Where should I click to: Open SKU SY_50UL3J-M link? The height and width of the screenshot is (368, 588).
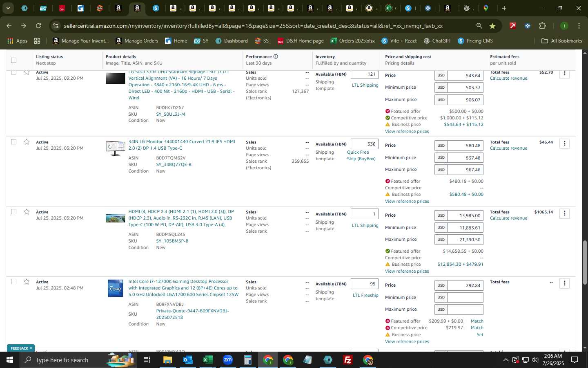point(170,114)
